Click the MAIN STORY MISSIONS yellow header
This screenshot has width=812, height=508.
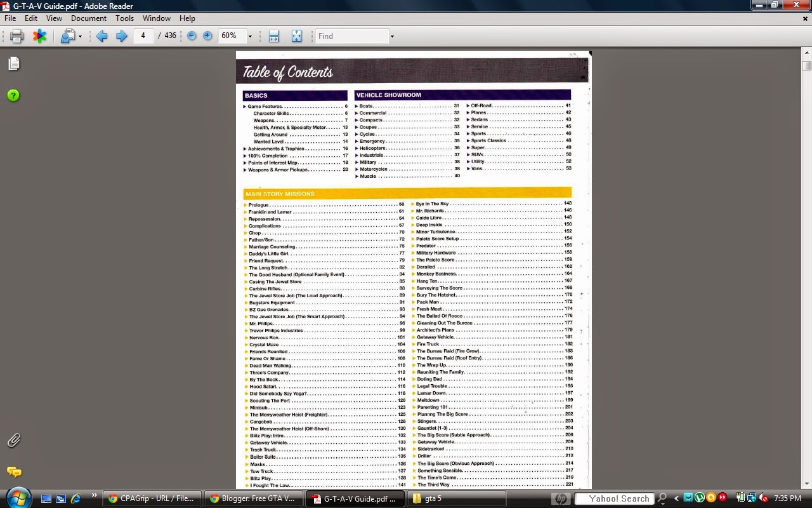coord(407,194)
